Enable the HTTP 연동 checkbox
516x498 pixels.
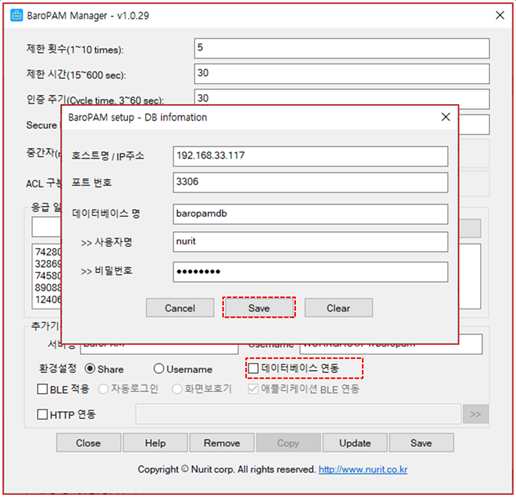pos(42,414)
